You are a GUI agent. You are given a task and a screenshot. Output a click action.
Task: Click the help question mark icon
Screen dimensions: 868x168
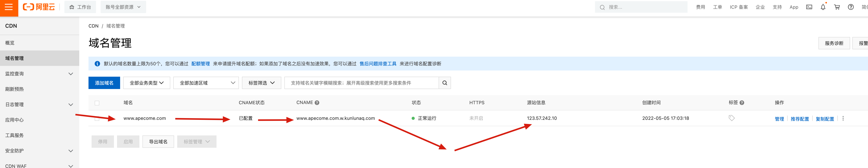click(850, 7)
